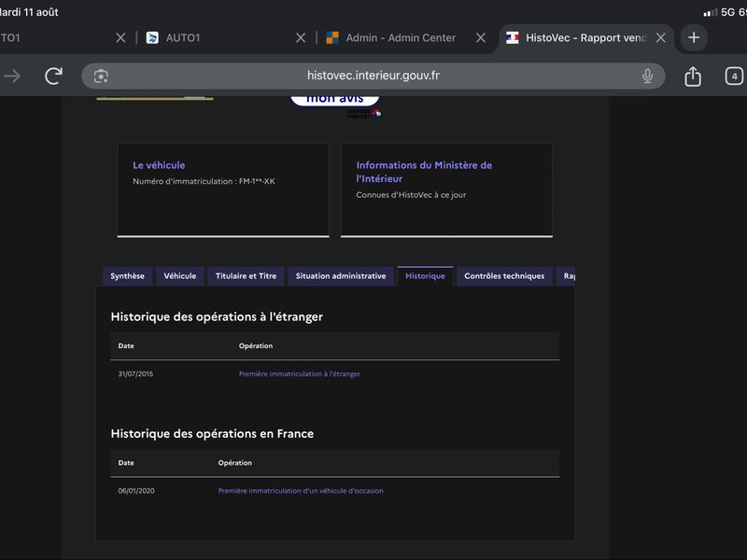747x560 pixels.
Task: Tap the lens search icon in address bar
Action: 101,77
